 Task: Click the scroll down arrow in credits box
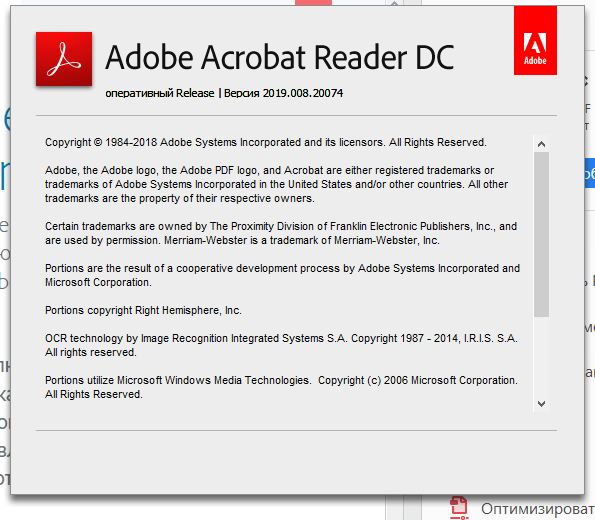tap(541, 403)
